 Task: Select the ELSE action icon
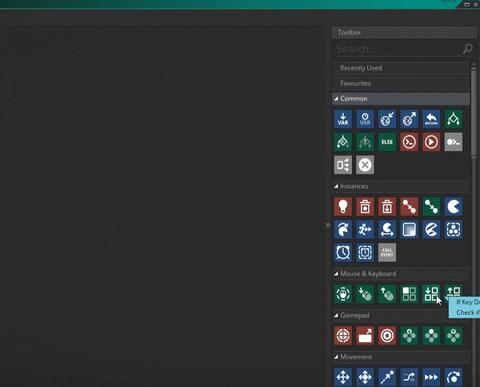pos(387,142)
